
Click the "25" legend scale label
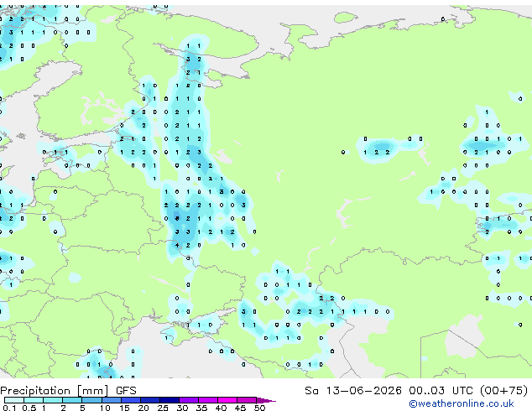pyautogui.click(x=163, y=408)
